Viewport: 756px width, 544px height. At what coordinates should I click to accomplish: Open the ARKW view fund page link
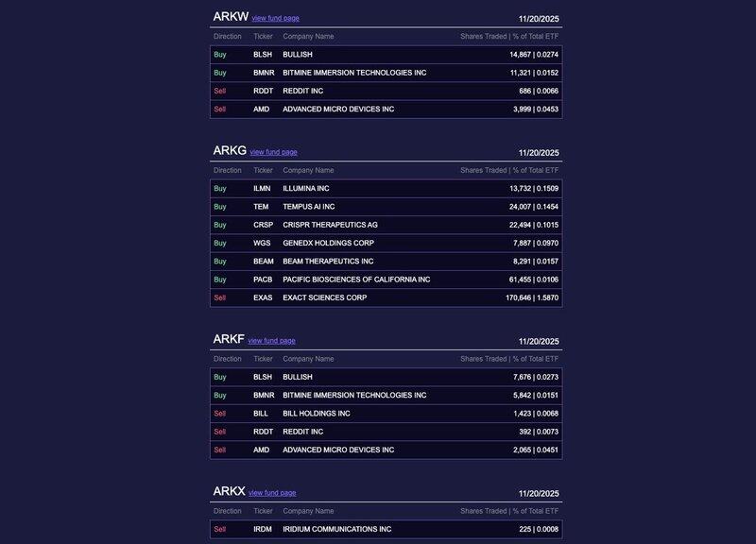tap(275, 18)
